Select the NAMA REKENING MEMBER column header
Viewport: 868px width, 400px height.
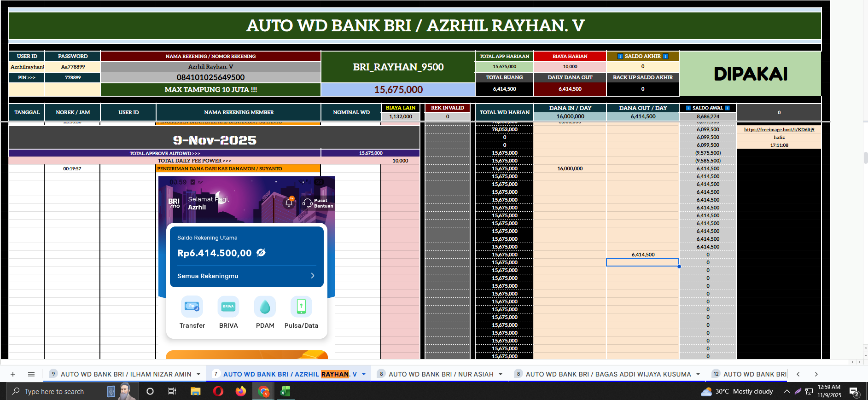(239, 112)
